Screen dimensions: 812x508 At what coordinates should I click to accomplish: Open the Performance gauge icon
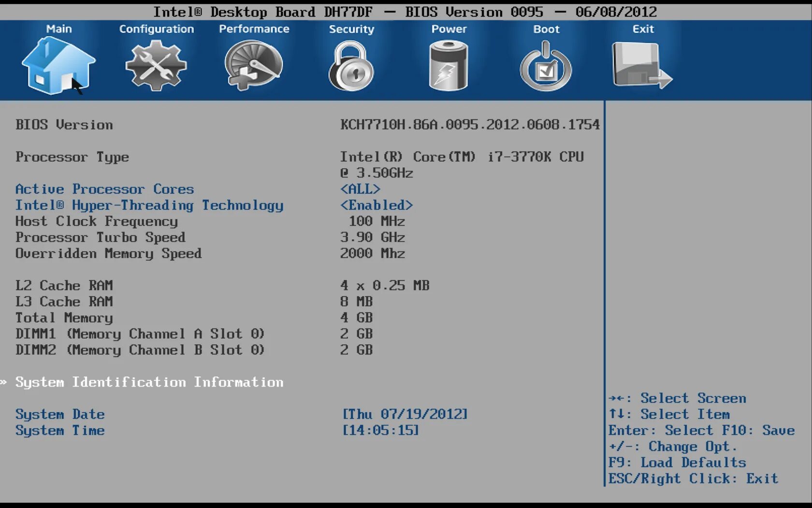254,65
